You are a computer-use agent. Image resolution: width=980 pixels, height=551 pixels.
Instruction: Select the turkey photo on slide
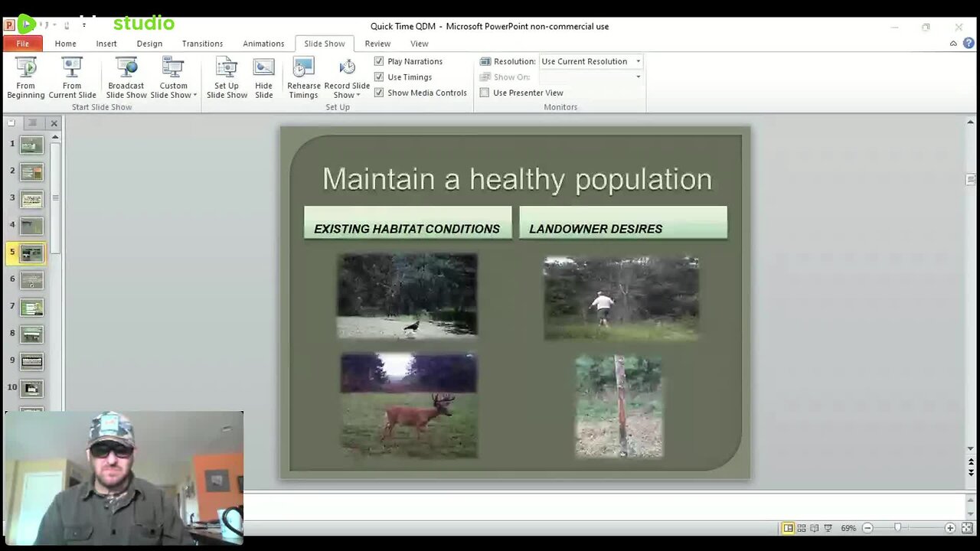pyautogui.click(x=407, y=295)
